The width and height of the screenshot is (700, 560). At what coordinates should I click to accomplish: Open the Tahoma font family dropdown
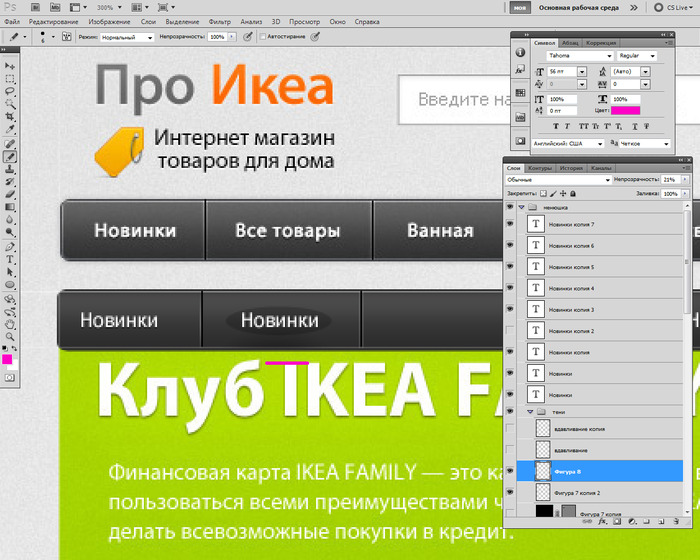[580, 56]
